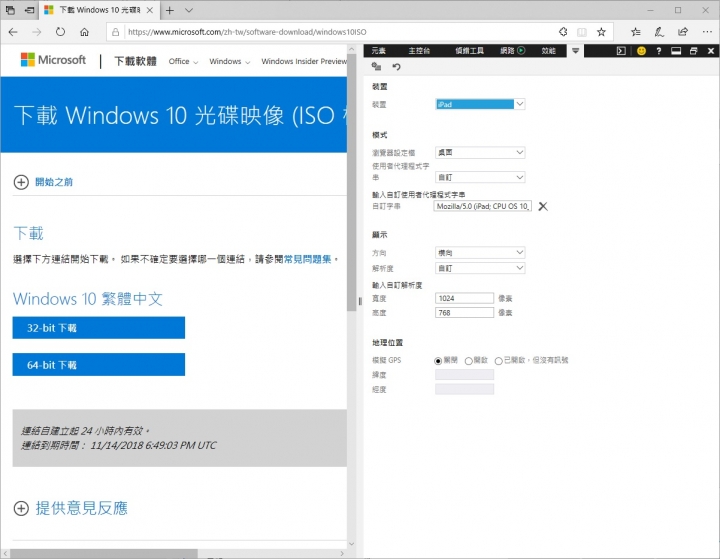Show tab previews chevron
This screenshot has height=559, width=720.
tap(189, 10)
